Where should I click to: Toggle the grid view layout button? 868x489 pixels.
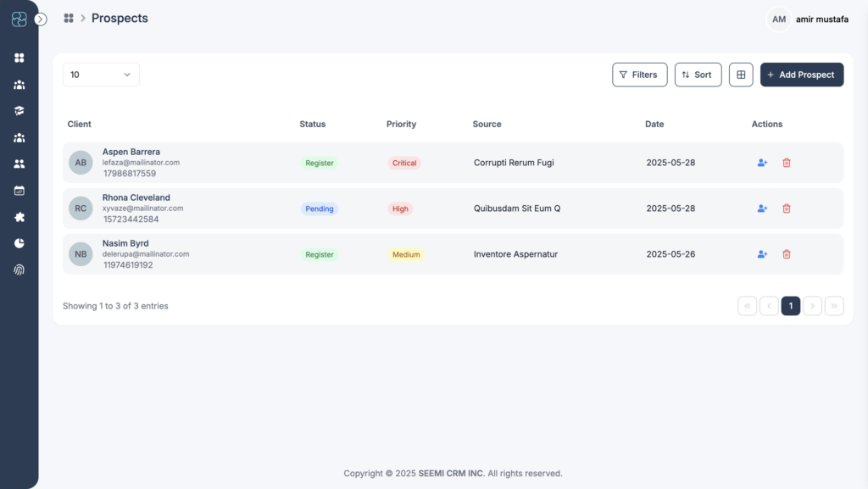pyautogui.click(x=741, y=75)
